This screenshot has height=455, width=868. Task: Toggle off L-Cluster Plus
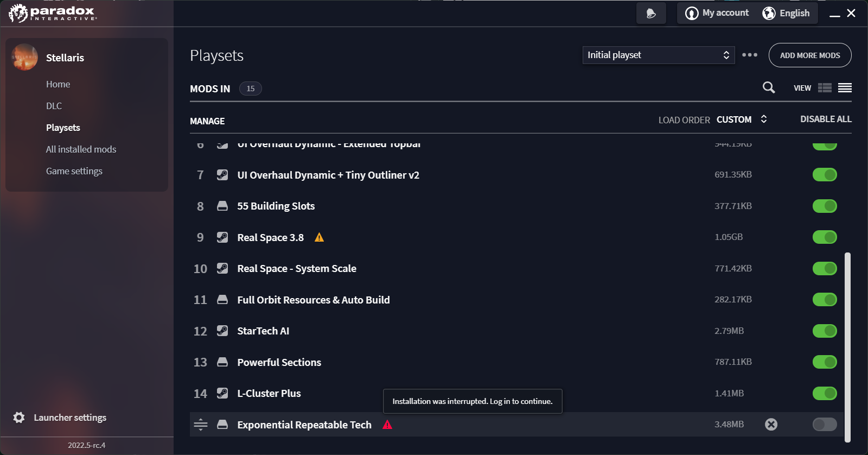point(825,393)
